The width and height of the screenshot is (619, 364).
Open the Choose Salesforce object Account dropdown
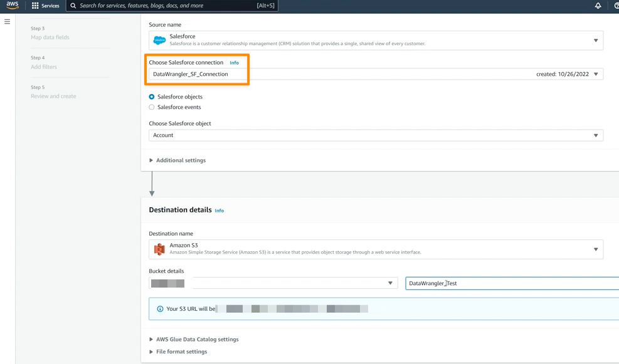click(x=376, y=135)
